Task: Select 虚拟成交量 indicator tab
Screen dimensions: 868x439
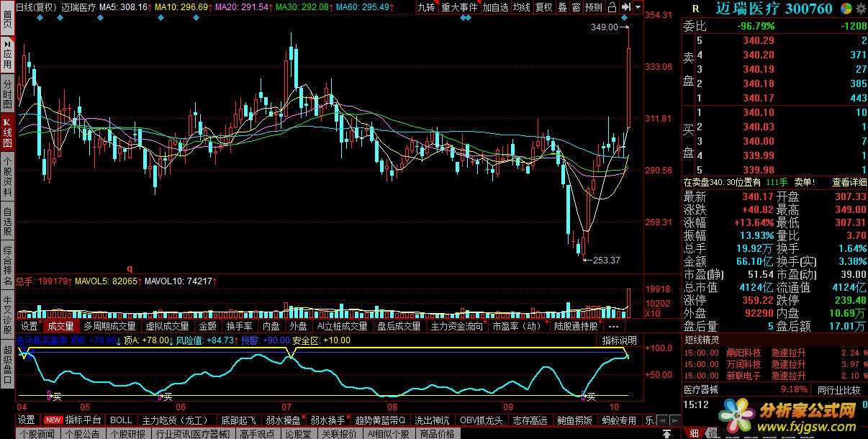Action: pos(167,326)
